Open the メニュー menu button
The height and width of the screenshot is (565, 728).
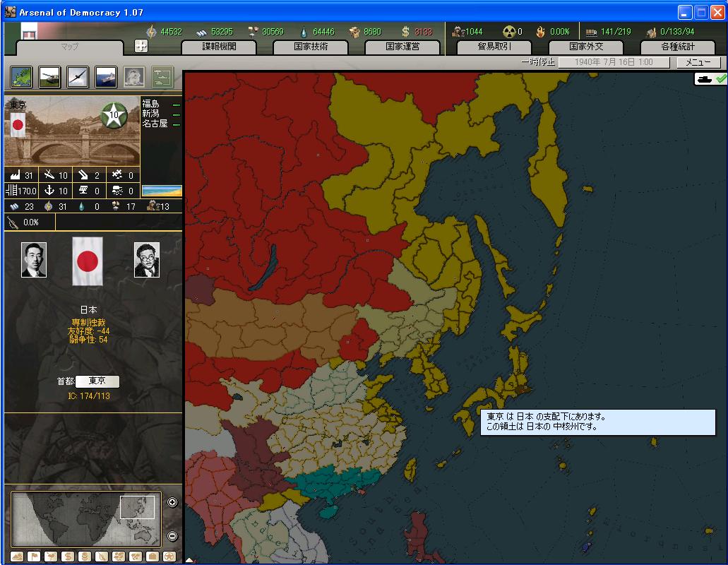[698, 62]
